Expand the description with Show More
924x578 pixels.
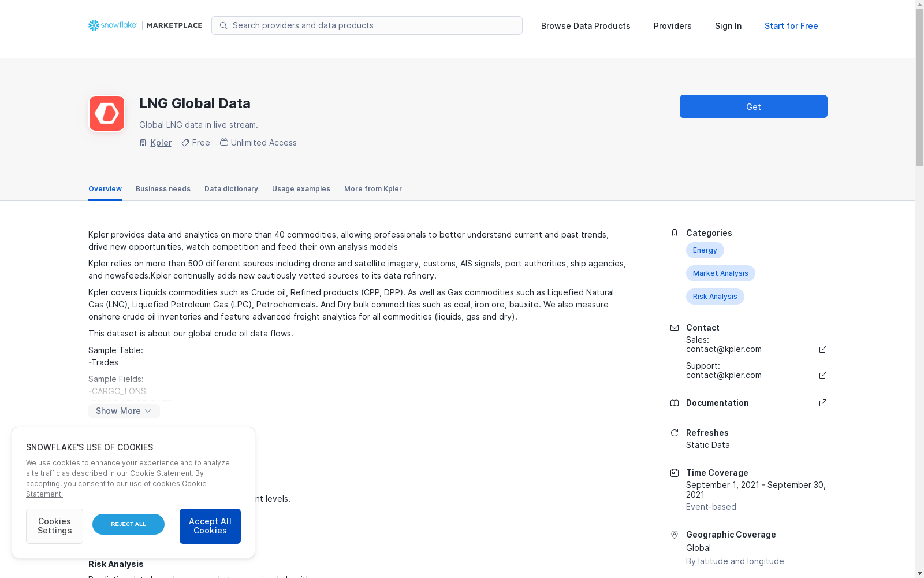tap(124, 411)
